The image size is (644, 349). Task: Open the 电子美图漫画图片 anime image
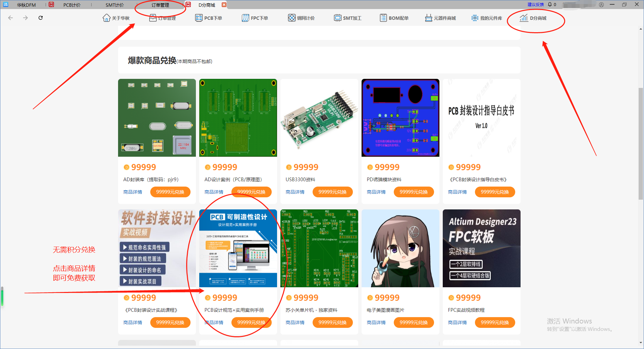point(400,248)
